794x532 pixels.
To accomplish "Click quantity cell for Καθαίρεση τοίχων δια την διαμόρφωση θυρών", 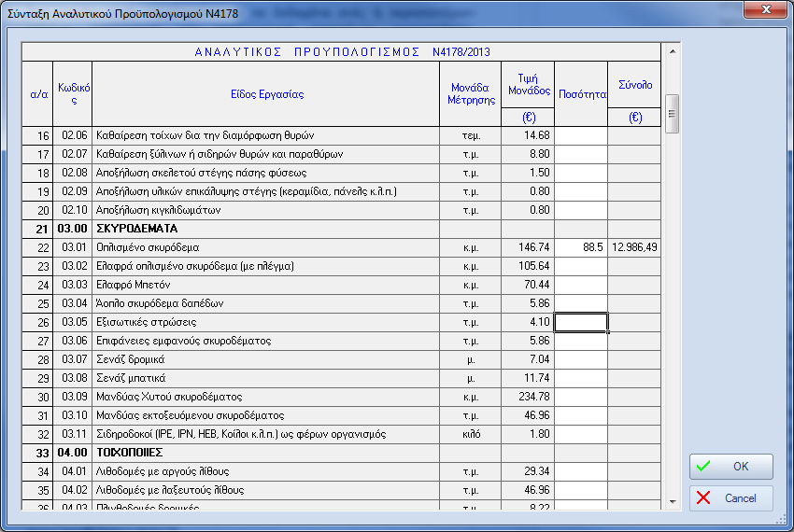I will pyautogui.click(x=581, y=135).
